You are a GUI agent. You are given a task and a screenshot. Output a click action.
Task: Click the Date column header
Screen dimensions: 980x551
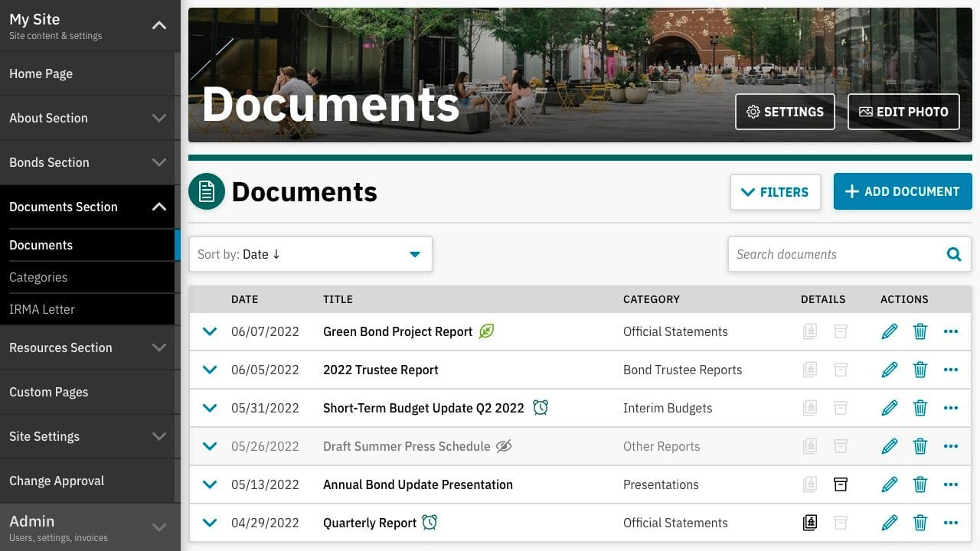point(244,299)
